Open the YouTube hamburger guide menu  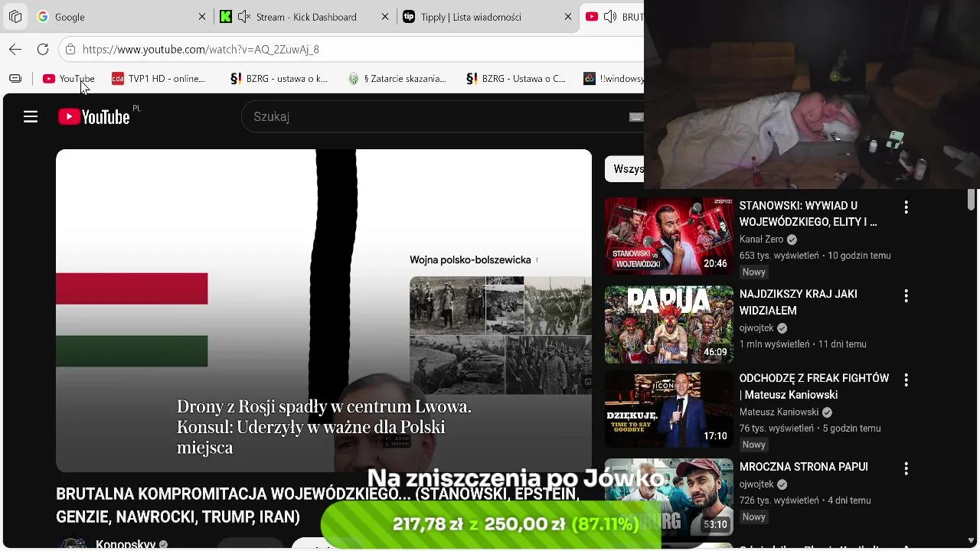31,116
